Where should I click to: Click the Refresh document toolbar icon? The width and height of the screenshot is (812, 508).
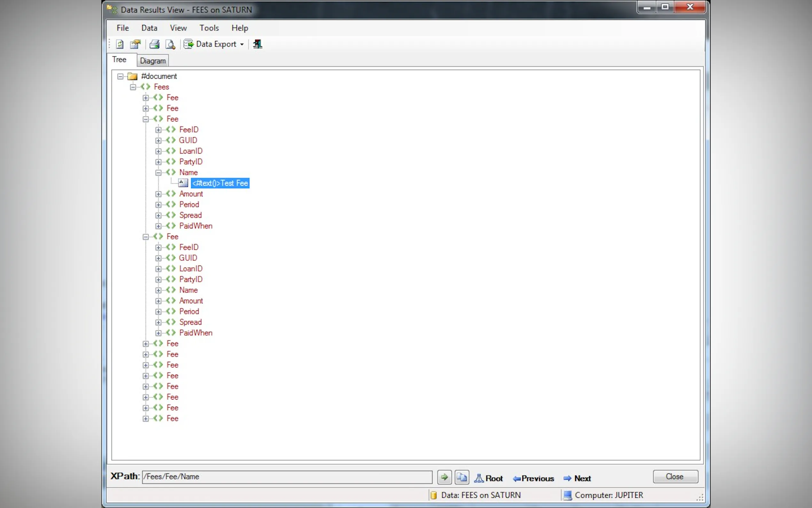click(x=120, y=44)
